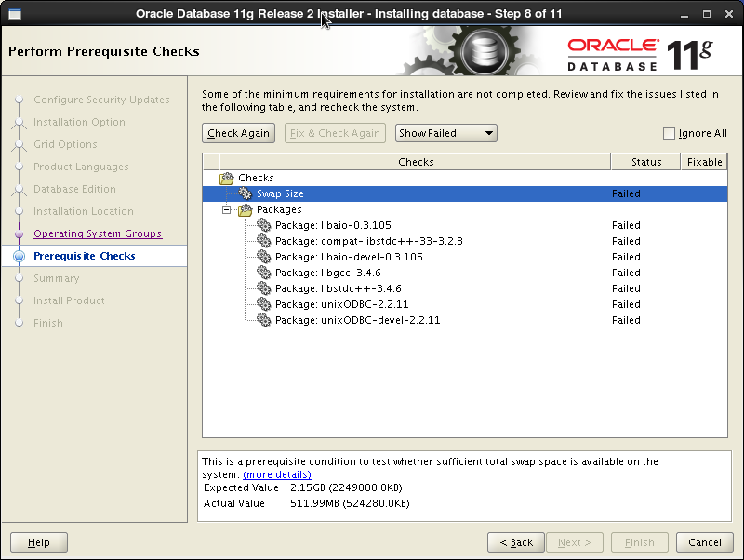Select the Prerequisite Checks step
The image size is (744, 560).
click(85, 256)
